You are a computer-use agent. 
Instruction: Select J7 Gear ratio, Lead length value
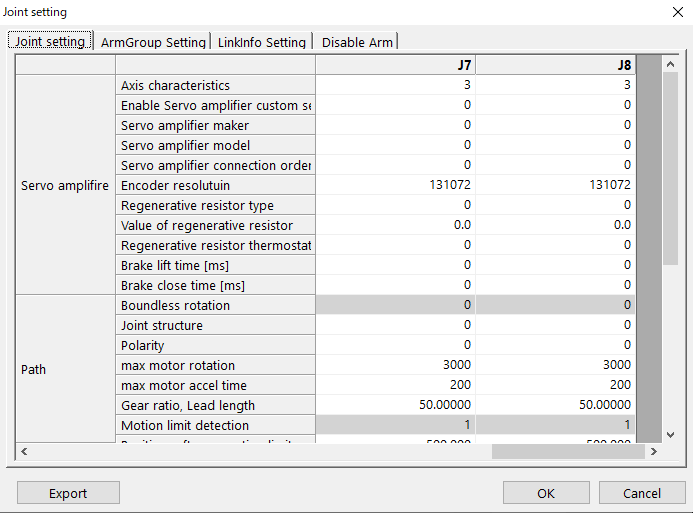[395, 405]
